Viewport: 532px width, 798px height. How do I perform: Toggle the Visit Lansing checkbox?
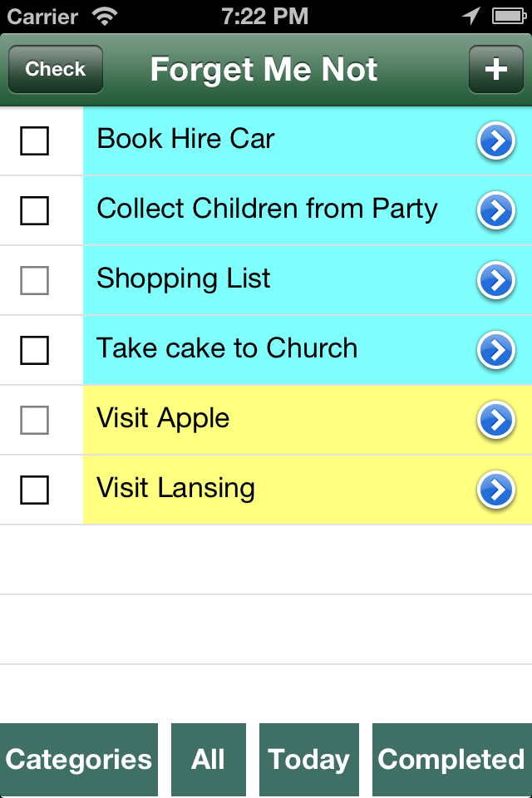tap(34, 490)
